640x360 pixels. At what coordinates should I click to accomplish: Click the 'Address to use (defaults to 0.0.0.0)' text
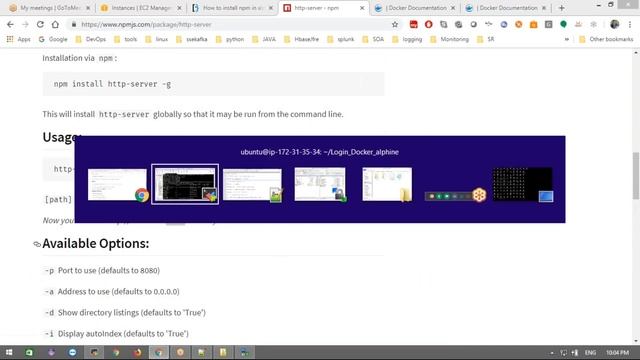click(118, 291)
